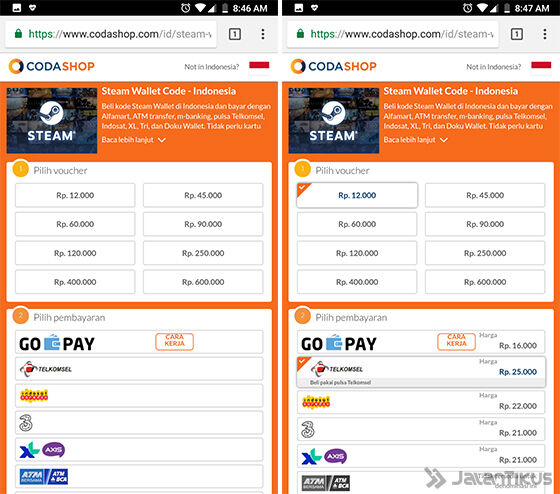Screen dimensions: 560x494
Task: Open GO-PAY 'Cara Kerja' on right screen
Action: click(x=456, y=342)
